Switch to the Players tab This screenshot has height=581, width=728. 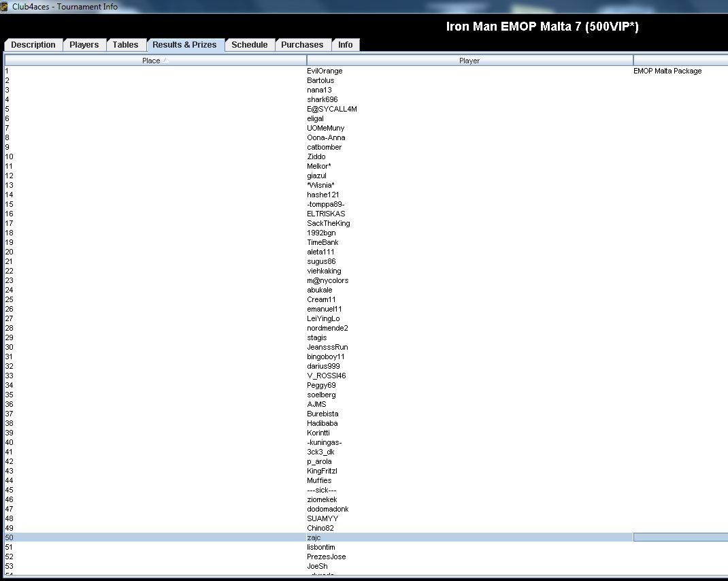[84, 45]
